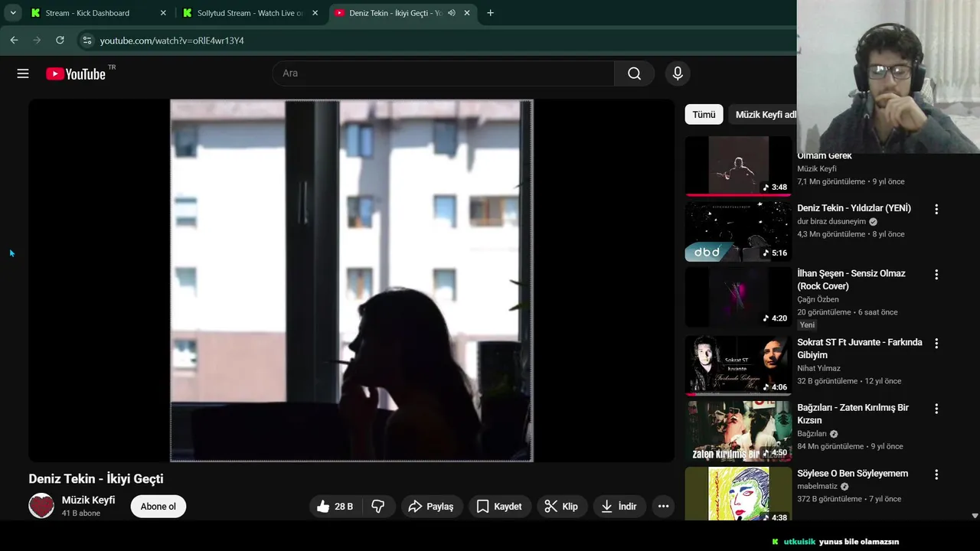Save the video with Kaydet
The width and height of the screenshot is (980, 551).
500,507
